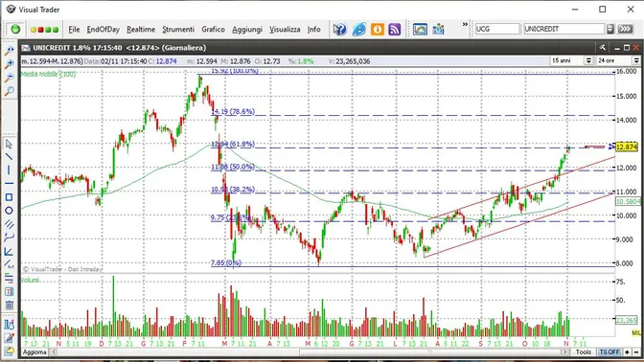Expand the toolbar overflow chevron
This screenshot has height=362, width=644.
[465, 25]
